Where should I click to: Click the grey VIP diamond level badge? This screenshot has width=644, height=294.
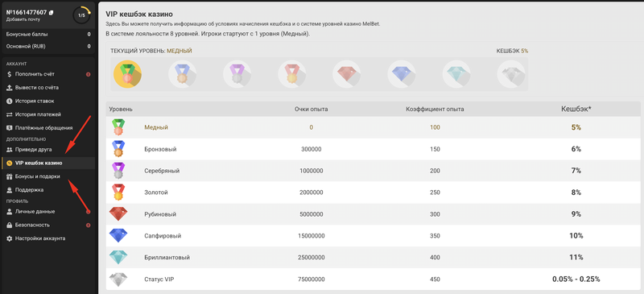coord(511,74)
